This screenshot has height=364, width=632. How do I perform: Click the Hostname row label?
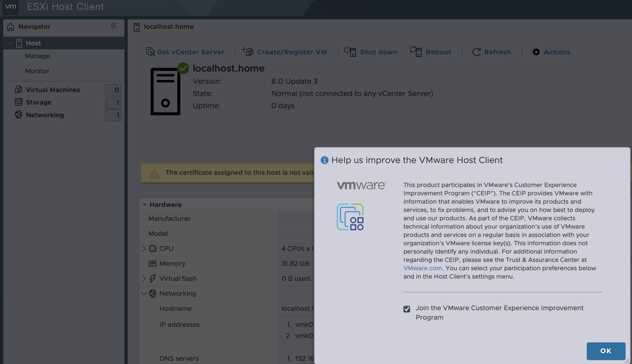point(175,309)
